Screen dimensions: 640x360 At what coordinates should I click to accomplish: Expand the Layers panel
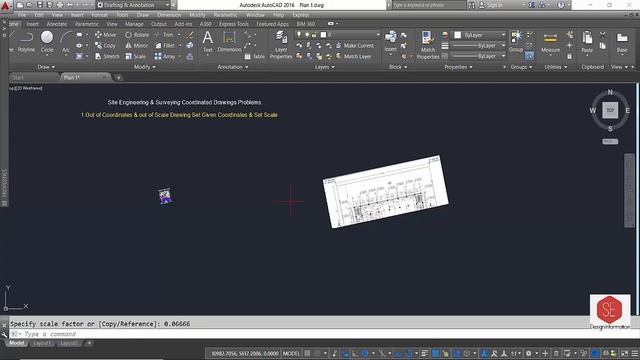coord(324,67)
